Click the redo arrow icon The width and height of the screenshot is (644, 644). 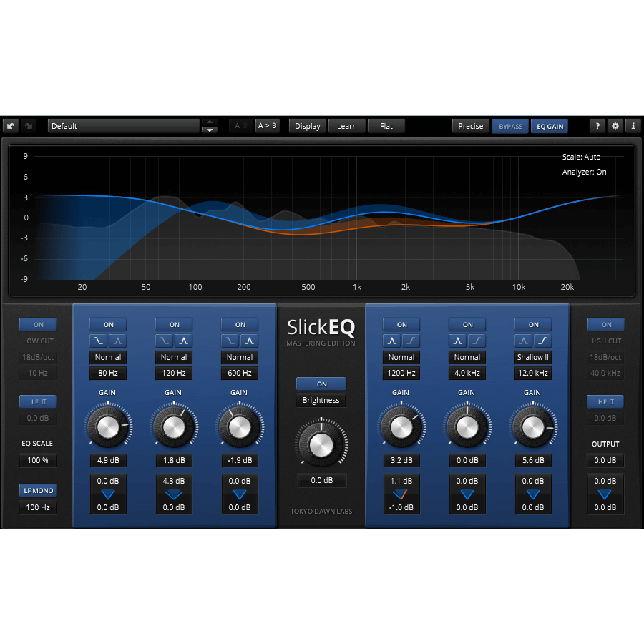(29, 126)
